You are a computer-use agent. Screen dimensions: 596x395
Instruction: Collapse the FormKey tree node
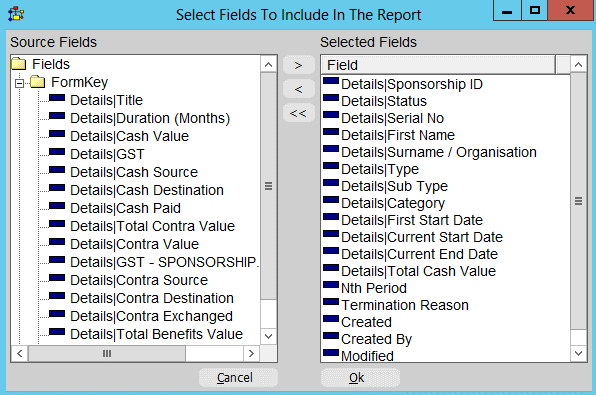pyautogui.click(x=19, y=83)
